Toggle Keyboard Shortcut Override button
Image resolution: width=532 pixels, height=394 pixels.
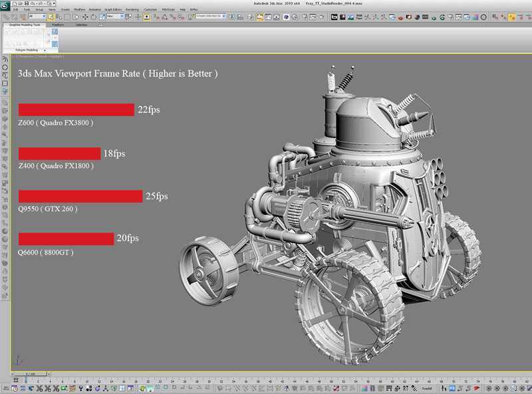pyautogui.click(x=146, y=17)
